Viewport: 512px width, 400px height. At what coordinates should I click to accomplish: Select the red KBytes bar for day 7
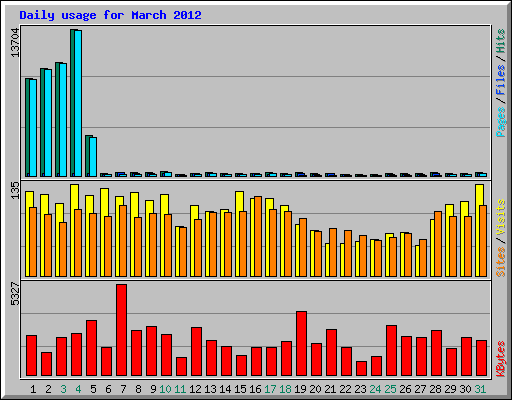point(122,330)
